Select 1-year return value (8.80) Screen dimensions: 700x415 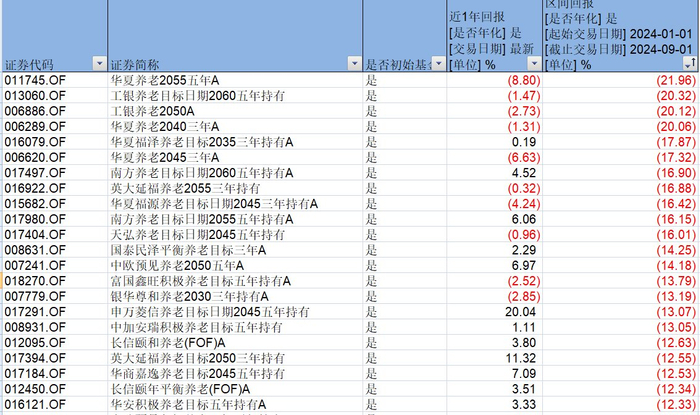tap(524, 80)
